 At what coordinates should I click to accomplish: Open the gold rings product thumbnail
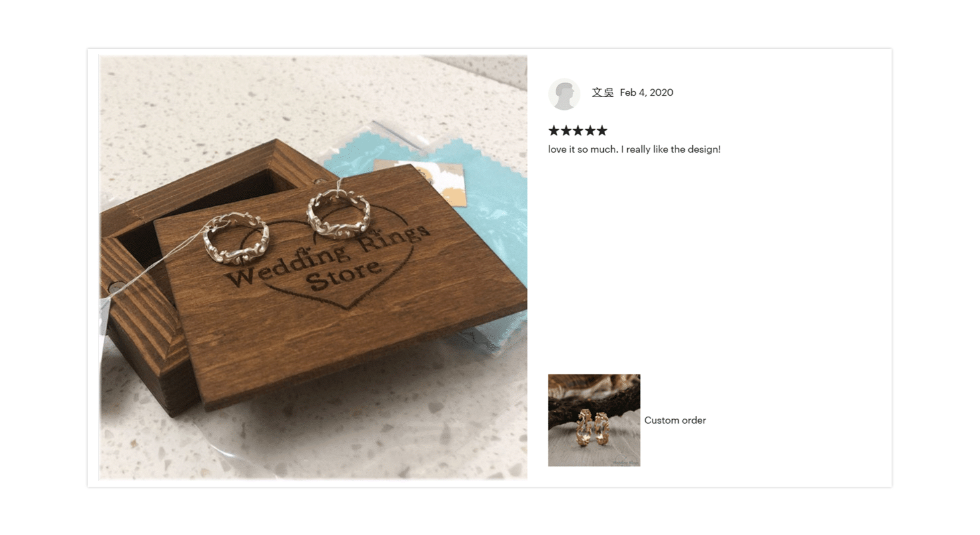[x=594, y=420]
